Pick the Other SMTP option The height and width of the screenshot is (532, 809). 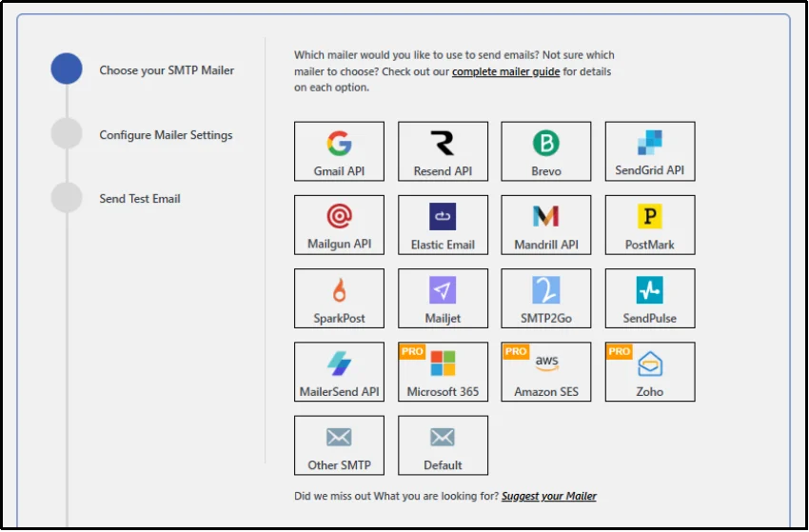(x=339, y=445)
